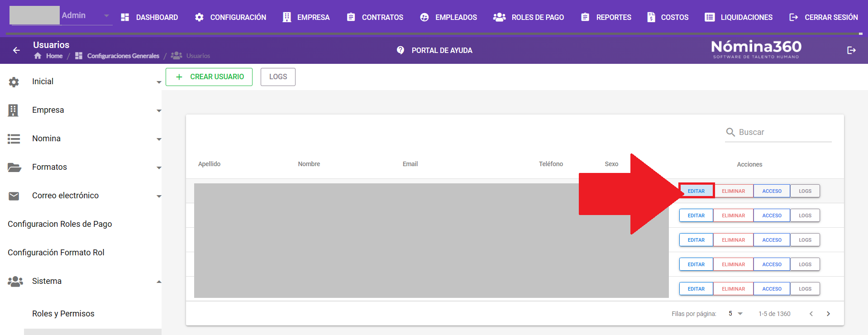Click the logout icon beside Nómina360 logo
This screenshot has height=335, width=868.
[851, 50]
